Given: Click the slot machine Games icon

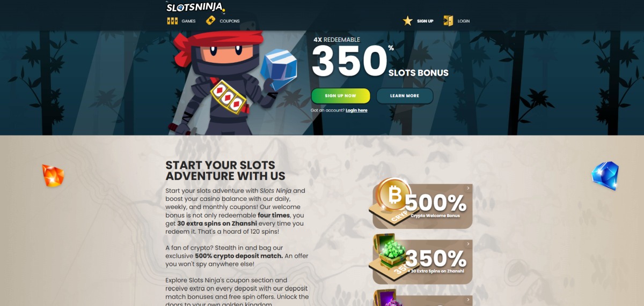Looking at the screenshot, I should click(172, 21).
